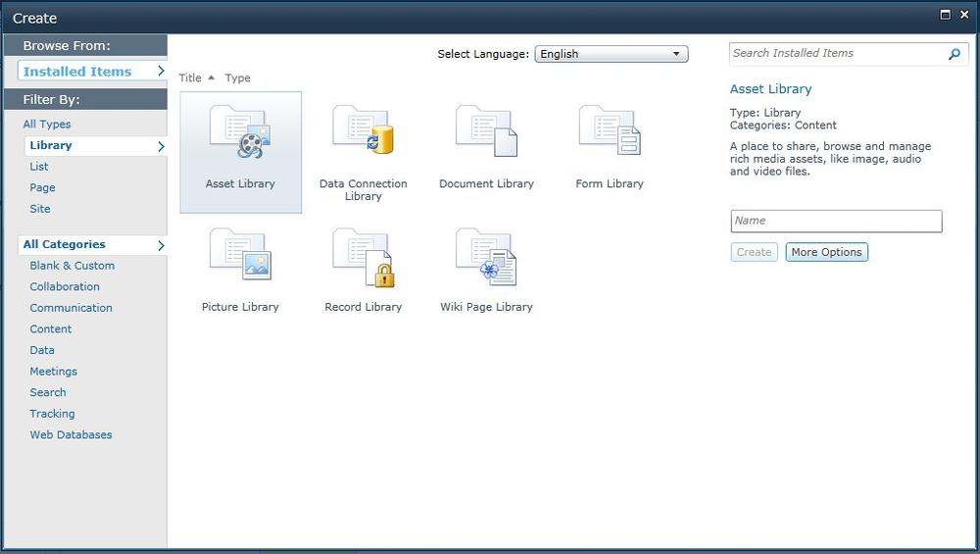The image size is (980, 554).
Task: Expand the All Categories chevron
Action: coord(161,244)
